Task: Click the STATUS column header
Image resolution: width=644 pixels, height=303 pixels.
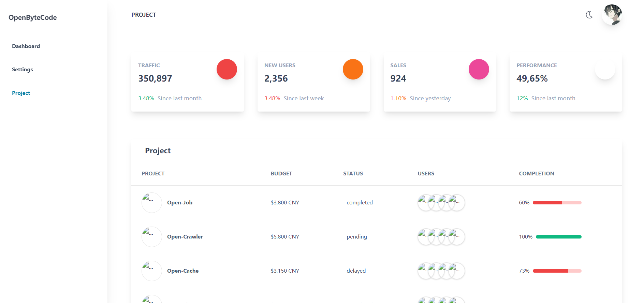Action: (x=353, y=174)
